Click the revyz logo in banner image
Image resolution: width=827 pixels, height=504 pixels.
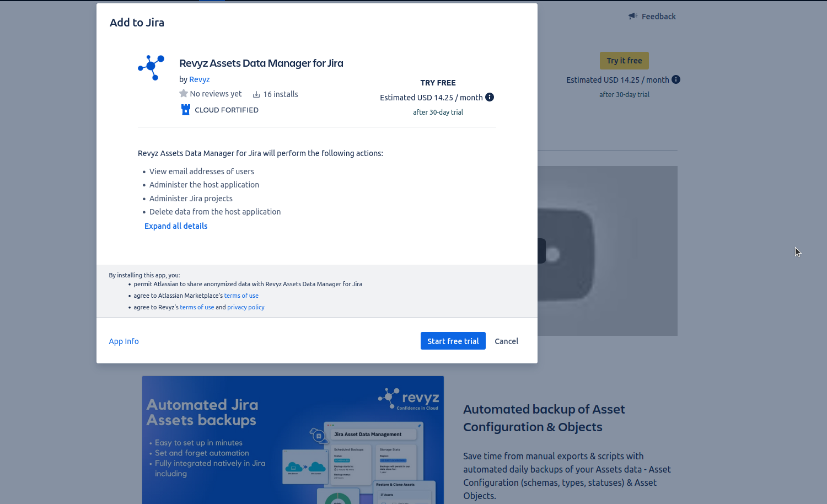(x=409, y=399)
